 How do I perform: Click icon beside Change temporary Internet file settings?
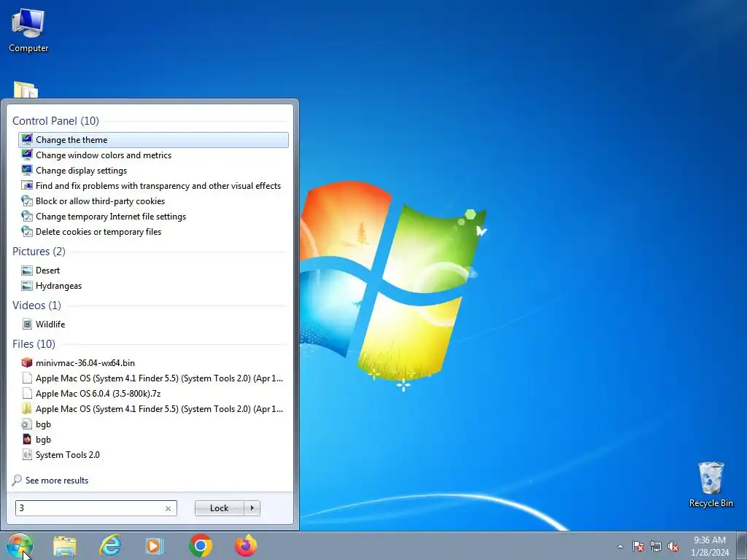click(27, 216)
